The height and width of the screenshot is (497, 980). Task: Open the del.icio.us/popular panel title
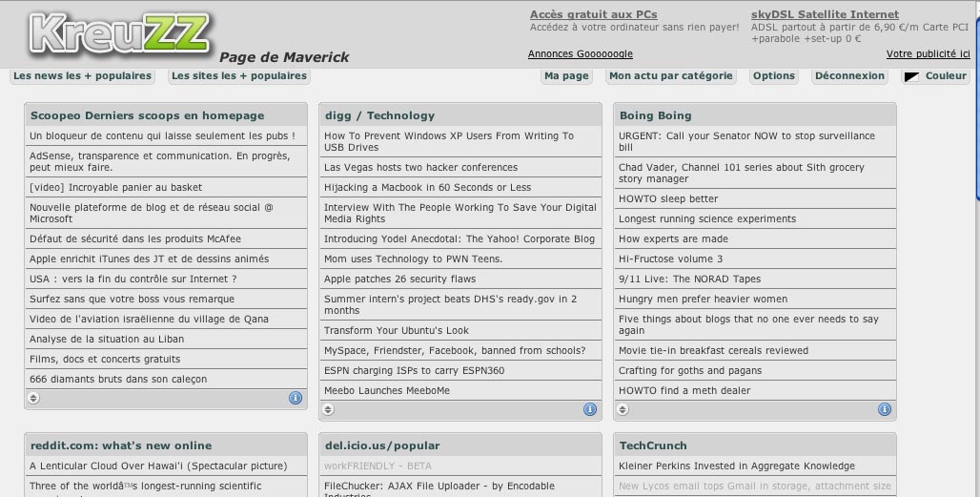point(382,445)
